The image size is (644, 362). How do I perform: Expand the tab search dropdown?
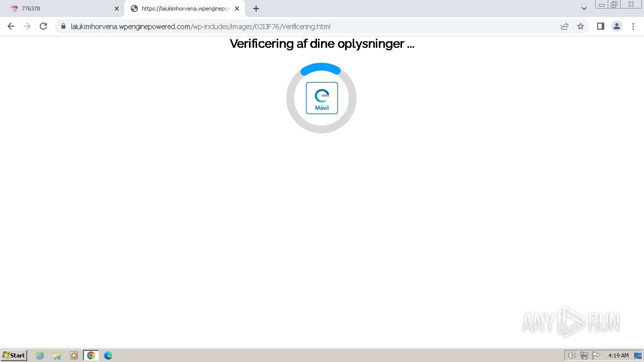coord(584,9)
